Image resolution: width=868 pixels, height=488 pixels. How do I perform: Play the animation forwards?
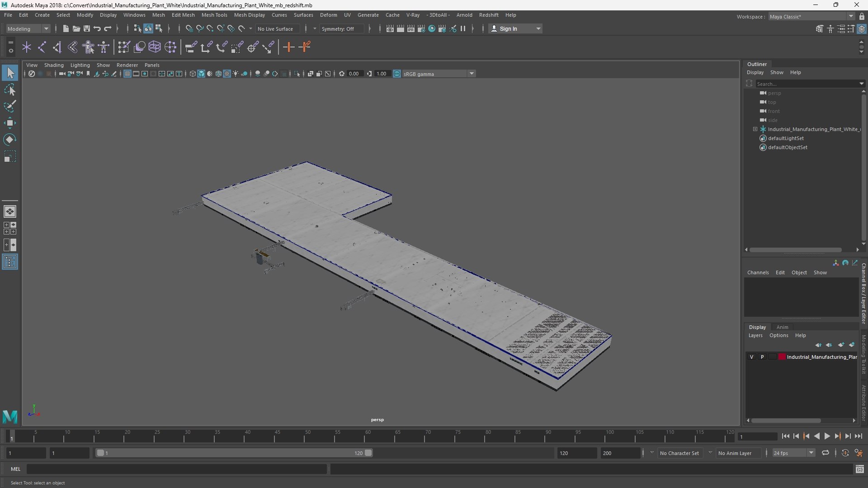tap(827, 436)
